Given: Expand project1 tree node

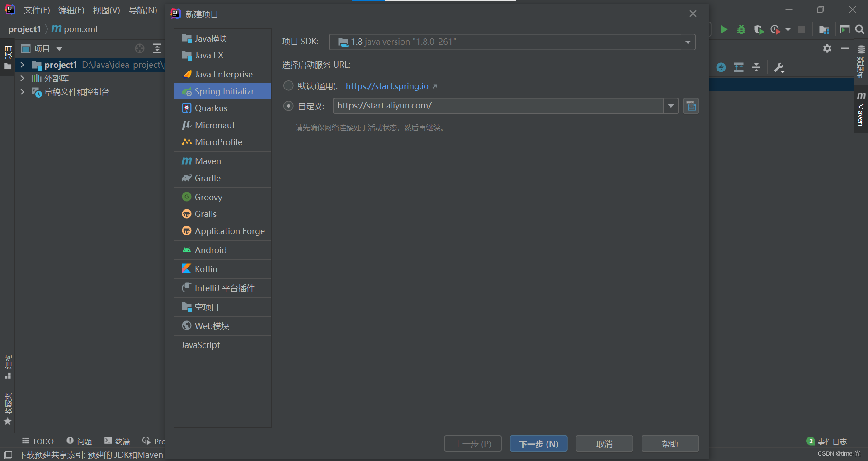Looking at the screenshot, I should click(22, 65).
